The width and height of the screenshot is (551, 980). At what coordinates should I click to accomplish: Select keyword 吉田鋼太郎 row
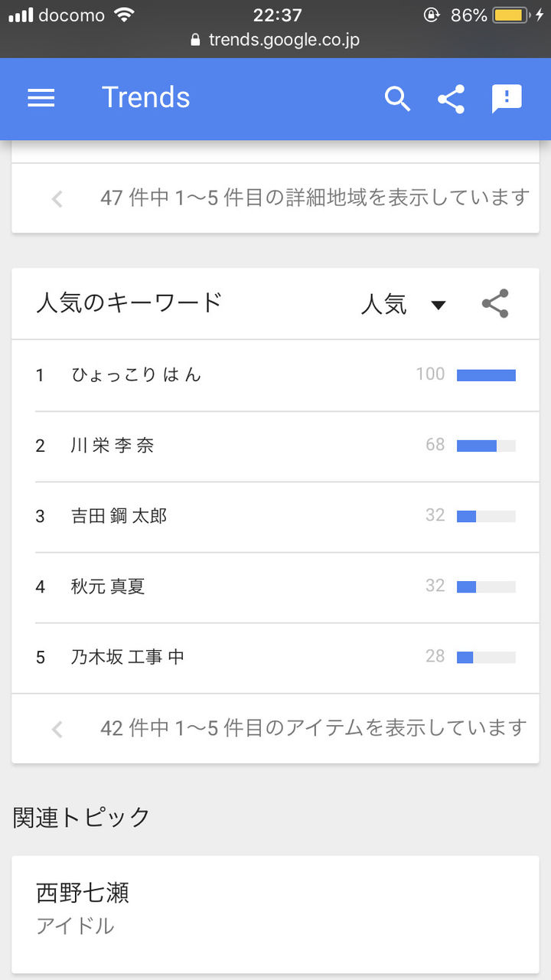[x=119, y=516]
